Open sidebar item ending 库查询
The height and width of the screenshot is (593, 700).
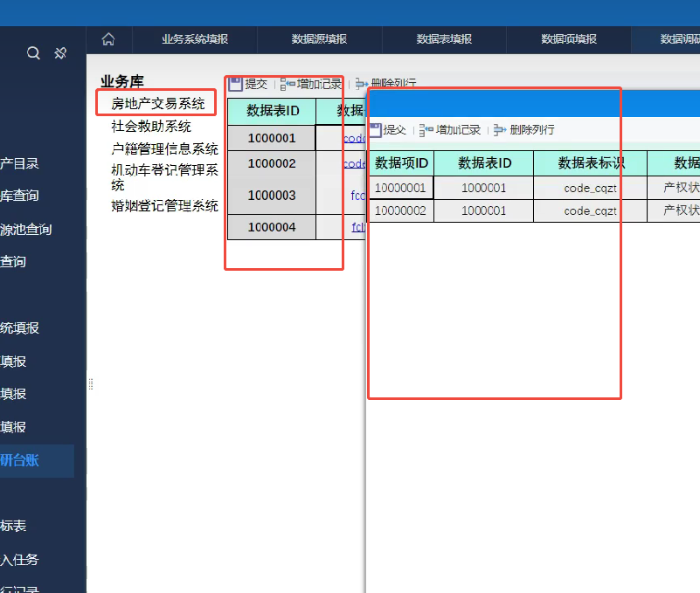(x=19, y=196)
